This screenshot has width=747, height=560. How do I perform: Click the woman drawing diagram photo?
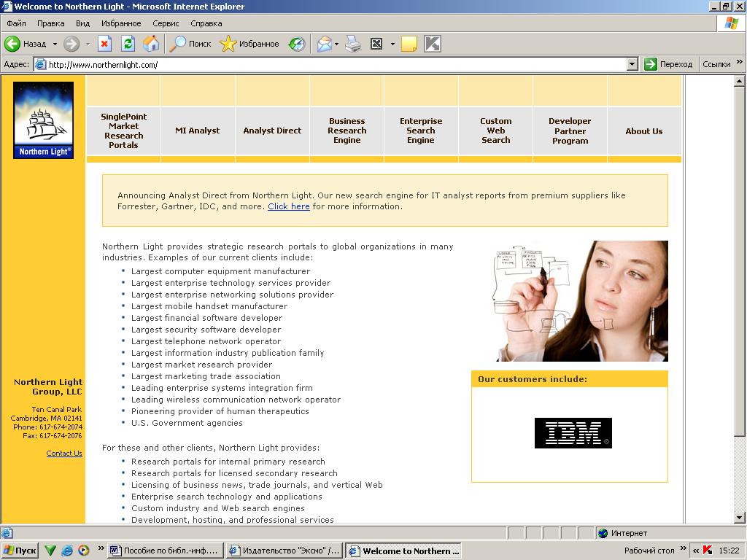click(580, 301)
